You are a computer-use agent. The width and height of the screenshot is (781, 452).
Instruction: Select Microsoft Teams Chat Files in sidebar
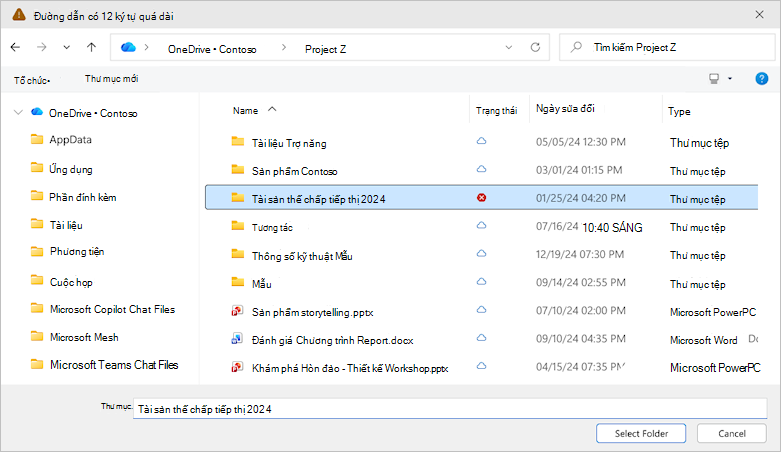114,365
